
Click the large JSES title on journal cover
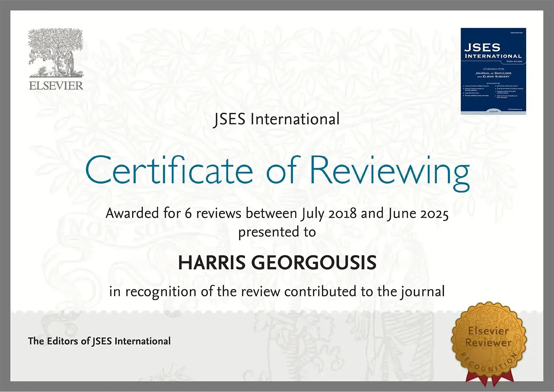482,48
